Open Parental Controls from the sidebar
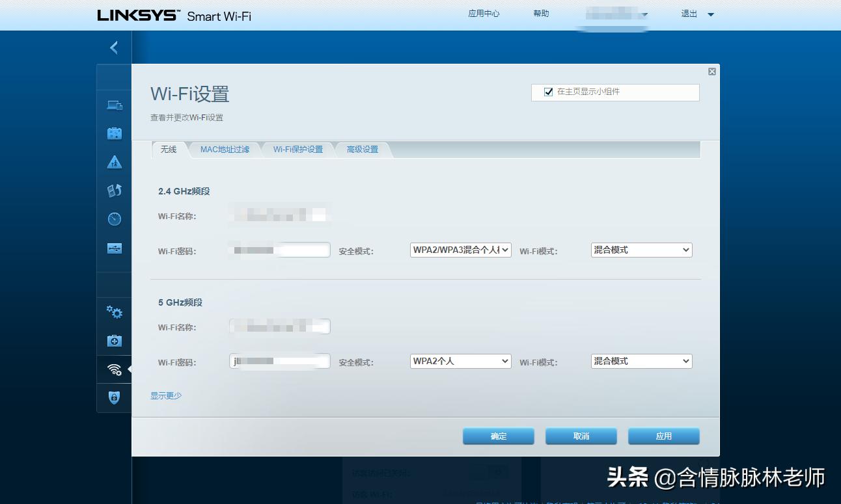 (114, 161)
